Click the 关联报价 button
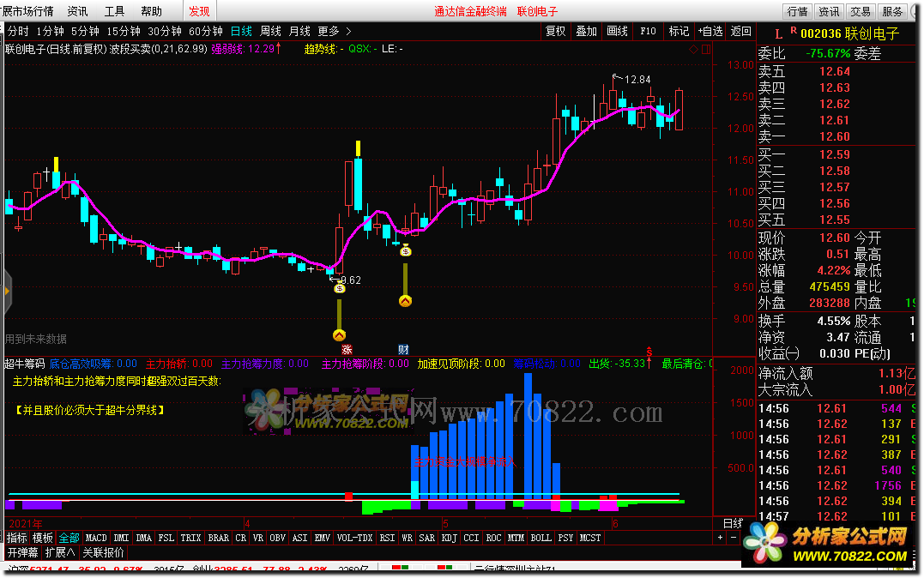The width and height of the screenshot is (924, 578). (x=103, y=552)
